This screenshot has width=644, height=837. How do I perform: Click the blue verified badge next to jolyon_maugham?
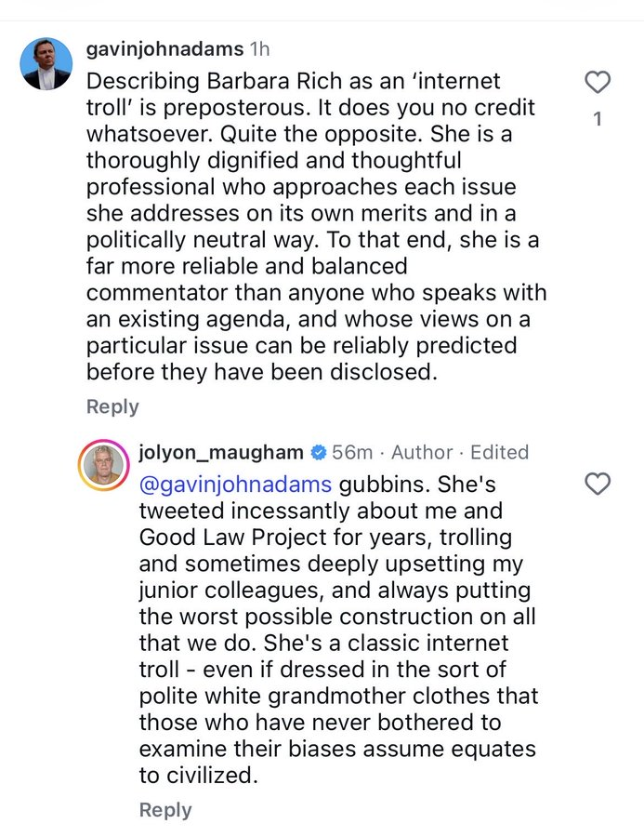click(319, 453)
